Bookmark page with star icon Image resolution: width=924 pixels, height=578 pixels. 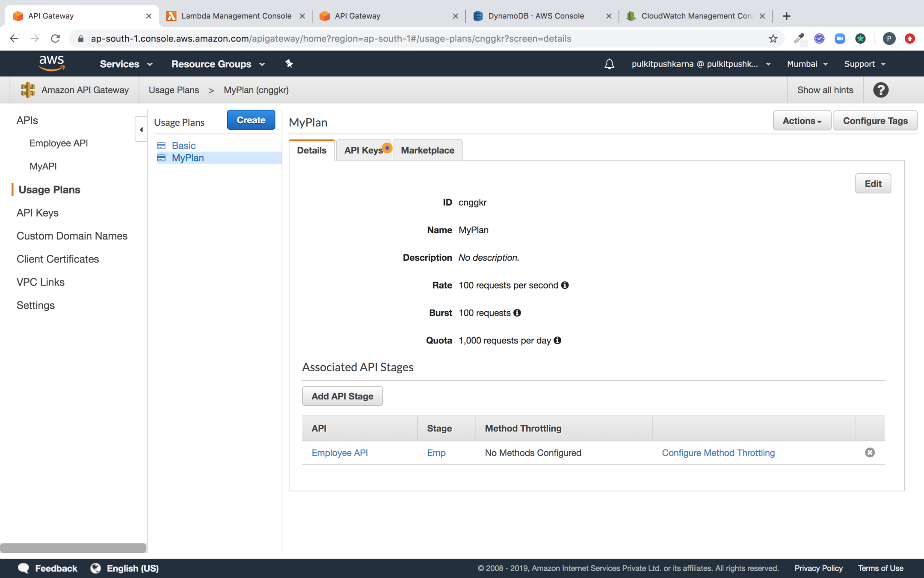pyautogui.click(x=773, y=39)
